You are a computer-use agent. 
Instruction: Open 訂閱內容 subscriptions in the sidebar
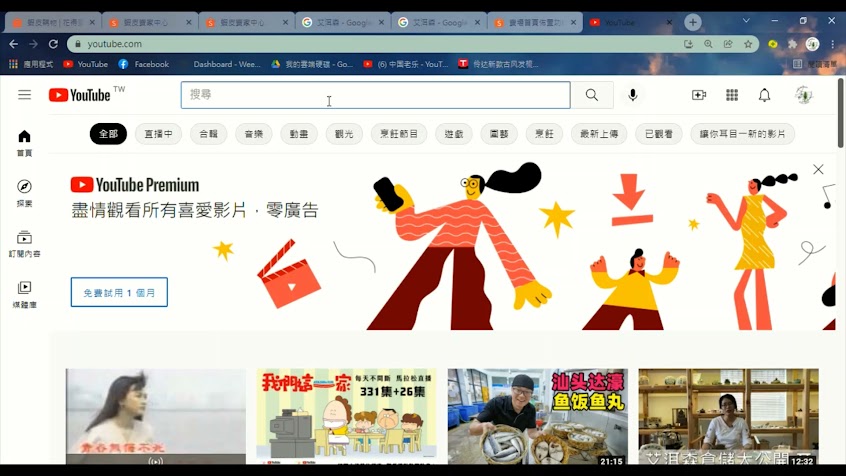coord(24,243)
